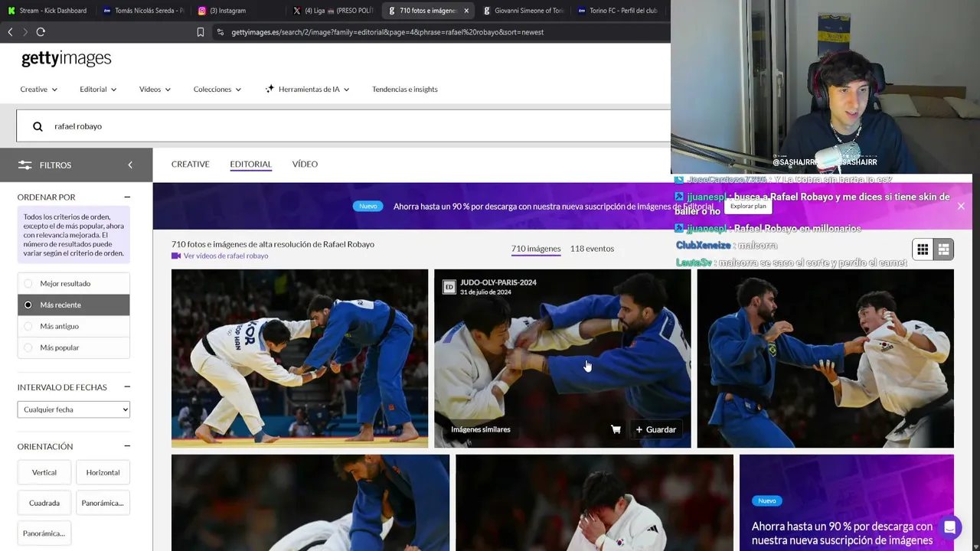Click the browser address bar URL
Viewport: 980px width, 551px height.
(x=387, y=32)
